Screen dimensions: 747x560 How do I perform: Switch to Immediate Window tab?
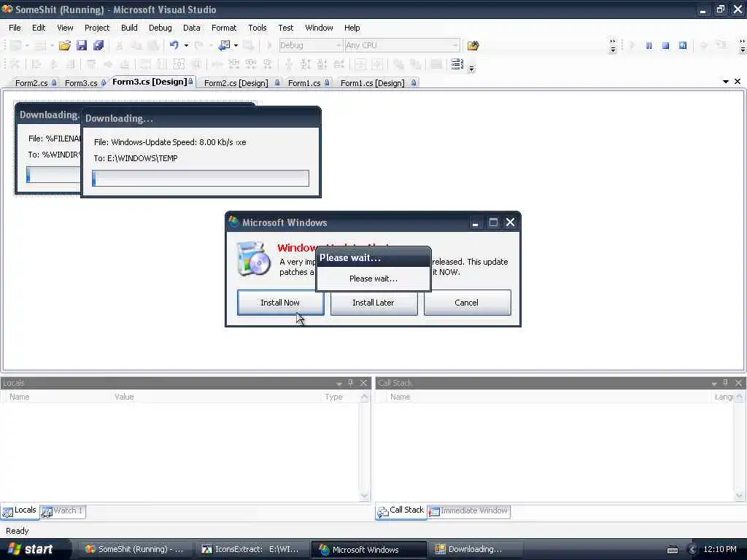click(x=469, y=511)
